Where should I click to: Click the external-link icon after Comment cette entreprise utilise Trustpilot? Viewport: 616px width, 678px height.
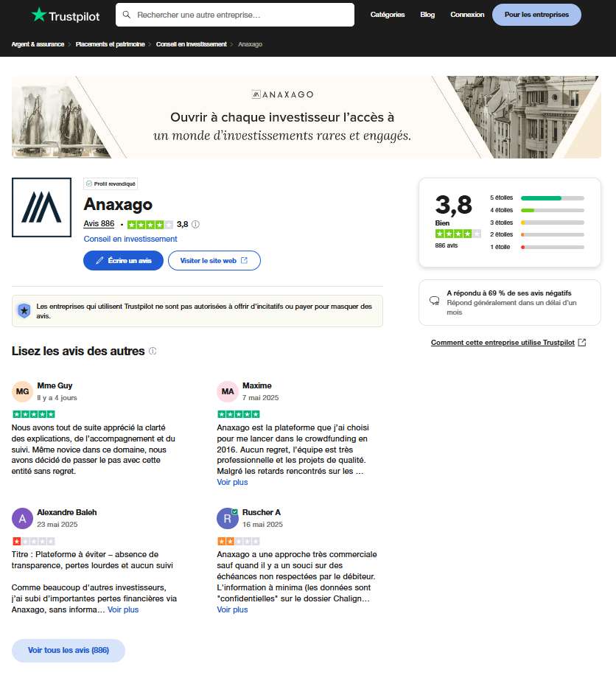pos(581,342)
